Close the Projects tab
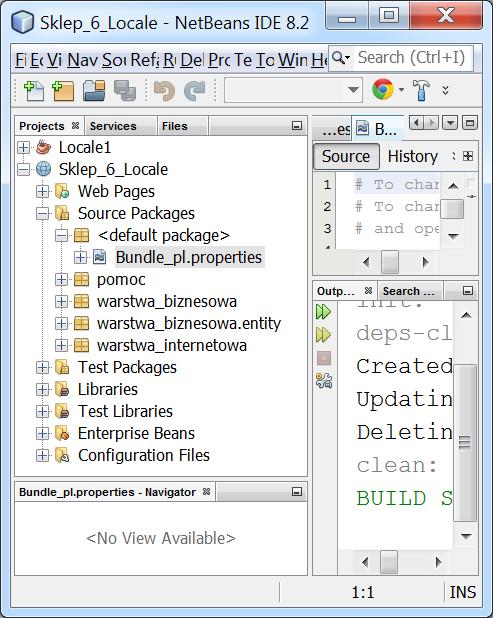Screen dimensions: 493x618 coord(75,126)
